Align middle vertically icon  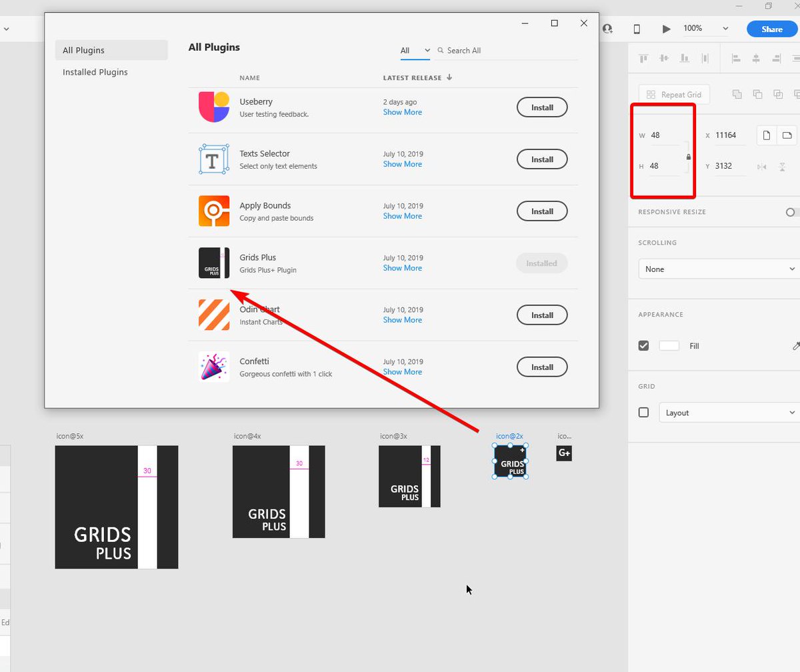coord(664,59)
